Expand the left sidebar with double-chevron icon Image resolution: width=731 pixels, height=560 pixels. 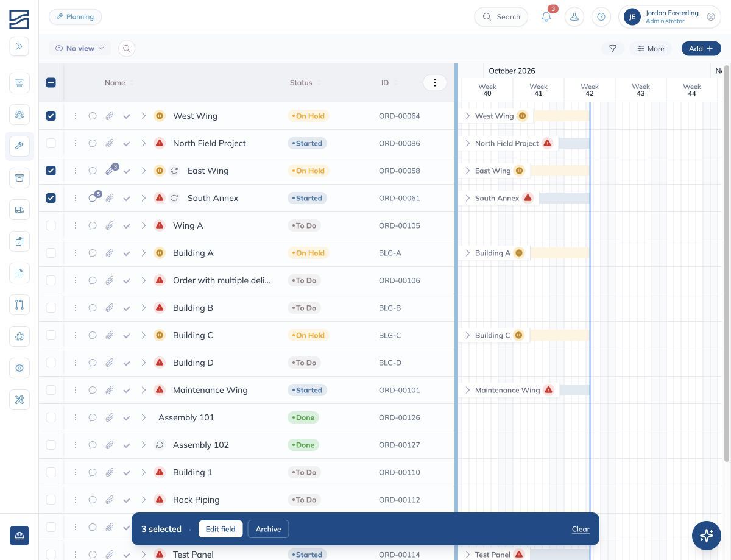click(19, 46)
